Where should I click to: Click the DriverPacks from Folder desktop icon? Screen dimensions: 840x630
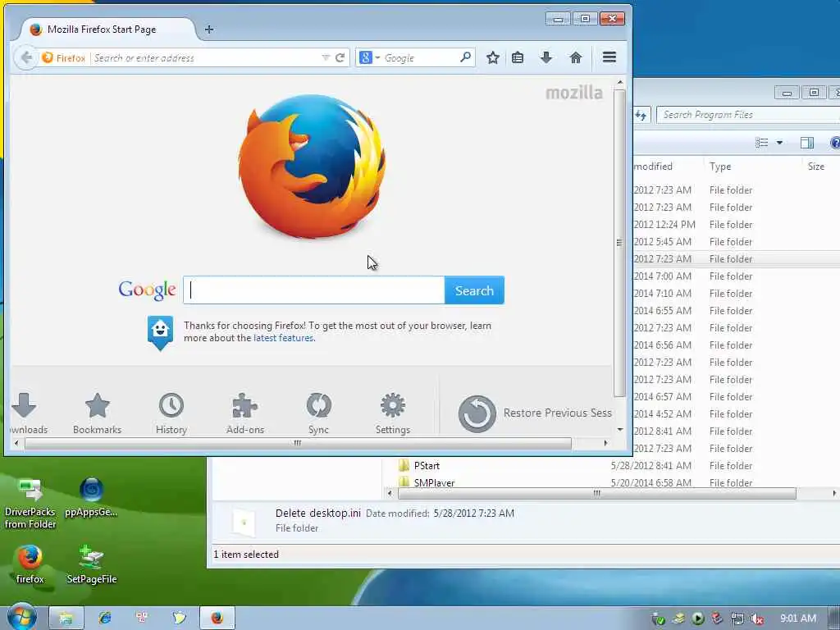30,503
